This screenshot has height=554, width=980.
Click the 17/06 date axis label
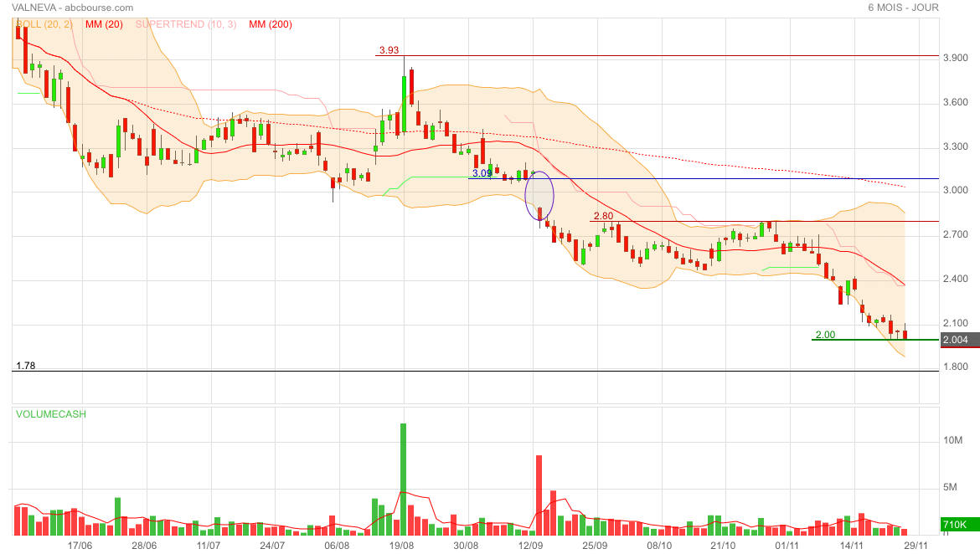(x=80, y=546)
